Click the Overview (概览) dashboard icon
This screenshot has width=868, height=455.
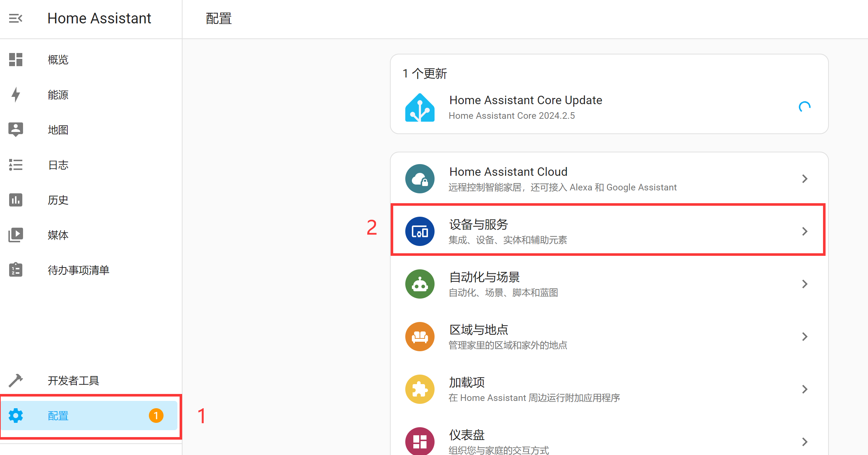16,60
